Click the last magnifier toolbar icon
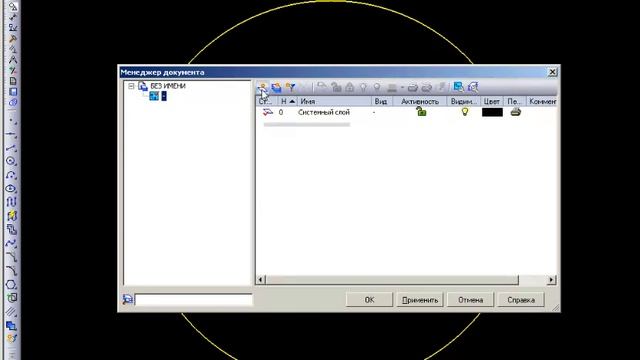The image size is (640, 360). 473,87
